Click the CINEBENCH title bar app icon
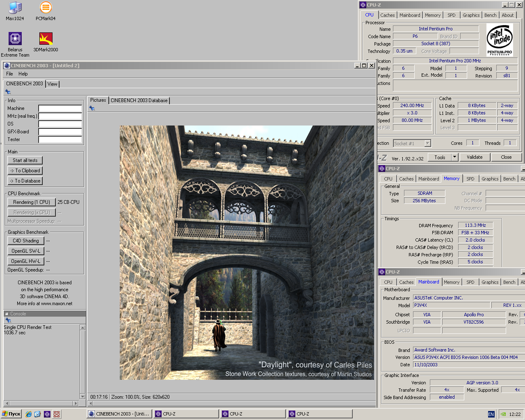Image resolution: width=525 pixels, height=420 pixels. (x=7, y=66)
